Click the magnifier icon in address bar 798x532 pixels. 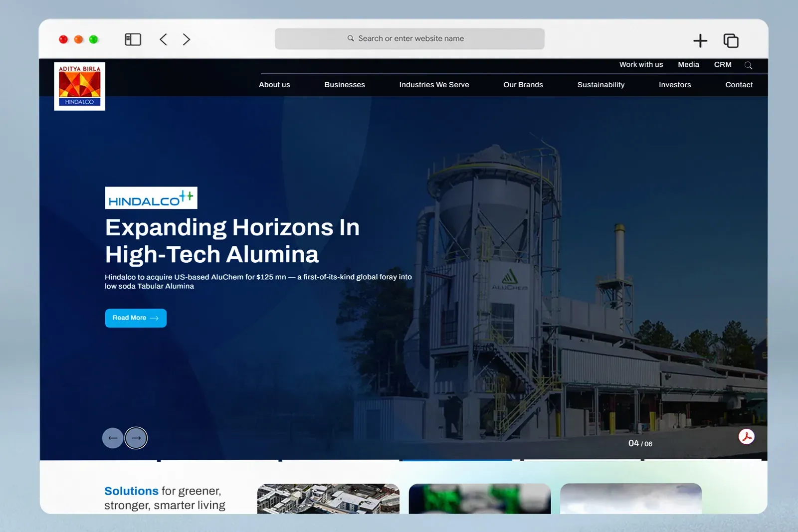tap(351, 38)
